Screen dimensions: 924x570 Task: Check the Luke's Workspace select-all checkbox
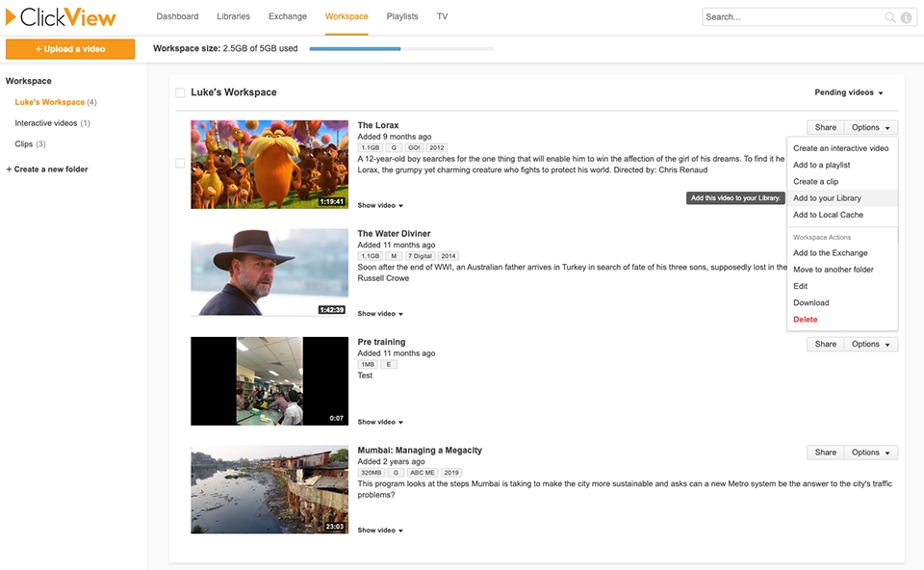(179, 91)
